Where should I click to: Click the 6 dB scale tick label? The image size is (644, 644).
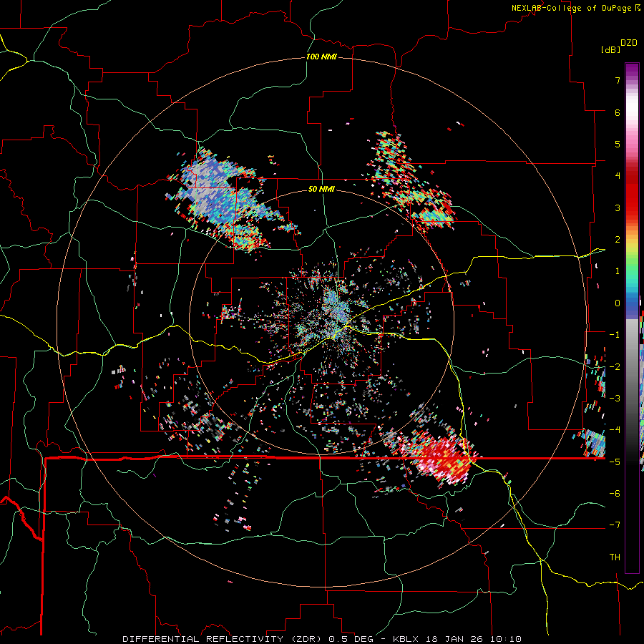tap(618, 112)
